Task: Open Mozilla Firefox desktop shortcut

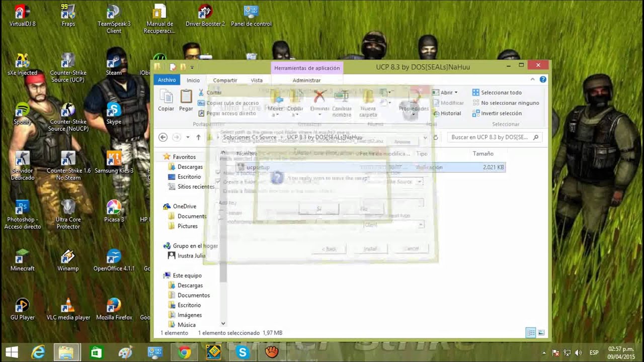Action: pyautogui.click(x=114, y=308)
